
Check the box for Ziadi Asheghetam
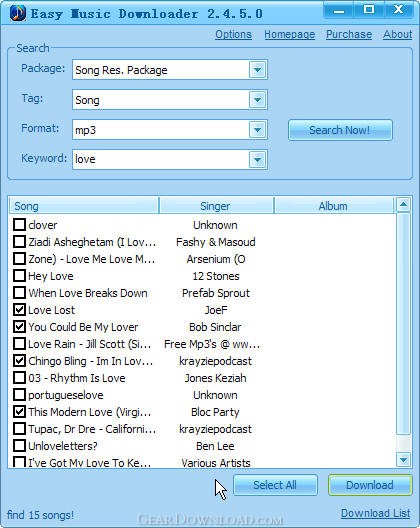tap(19, 241)
